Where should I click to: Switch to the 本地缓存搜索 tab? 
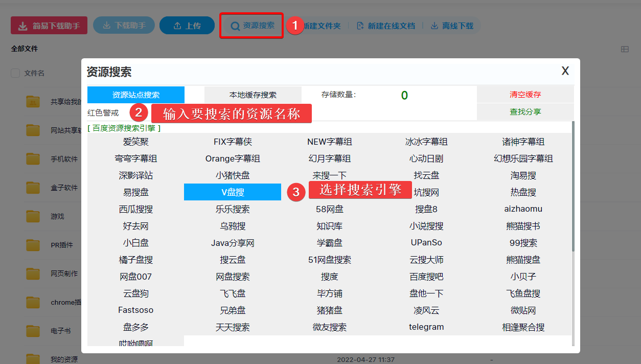pos(253,95)
